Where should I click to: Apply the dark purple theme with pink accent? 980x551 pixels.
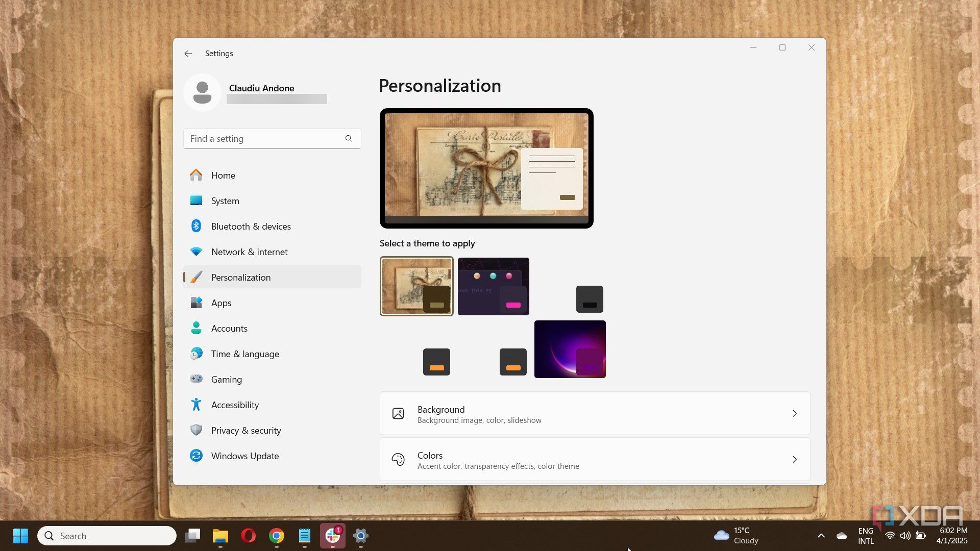pyautogui.click(x=493, y=286)
